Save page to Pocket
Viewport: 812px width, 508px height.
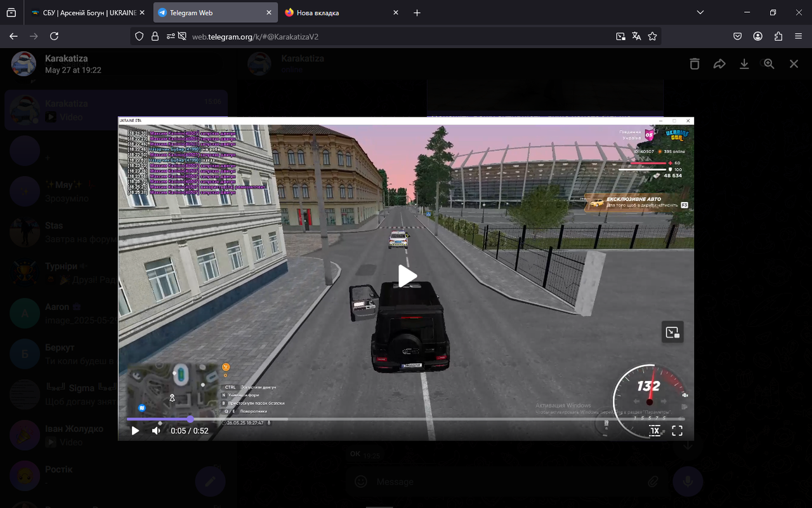tap(738, 36)
